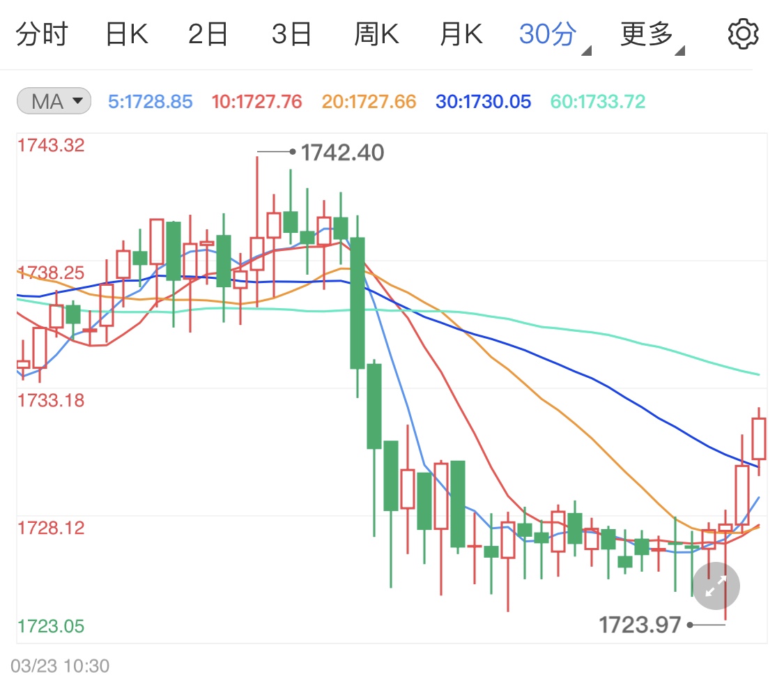Switch to the 日K tab
The width and height of the screenshot is (784, 679).
(127, 34)
